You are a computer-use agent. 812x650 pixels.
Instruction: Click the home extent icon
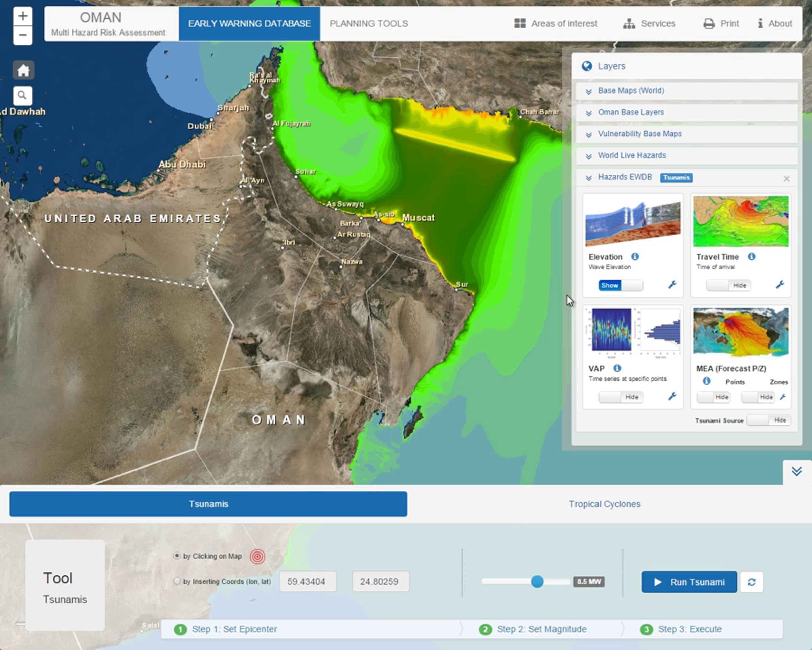(x=23, y=70)
